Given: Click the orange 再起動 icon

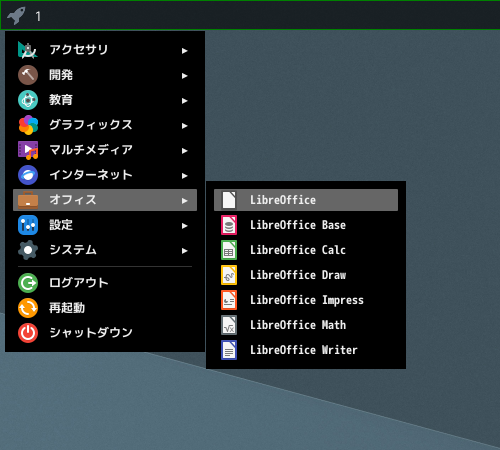Looking at the screenshot, I should 28,308.
